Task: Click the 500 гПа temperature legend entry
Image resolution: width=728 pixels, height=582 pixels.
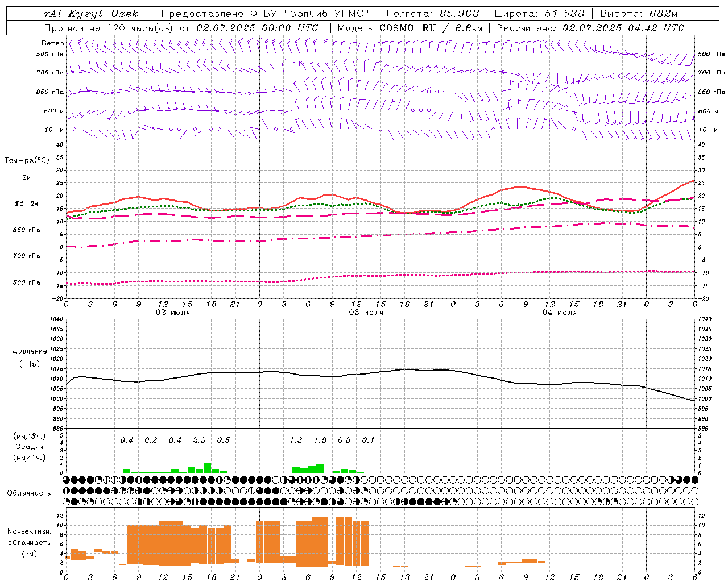Action: pyautogui.click(x=26, y=282)
